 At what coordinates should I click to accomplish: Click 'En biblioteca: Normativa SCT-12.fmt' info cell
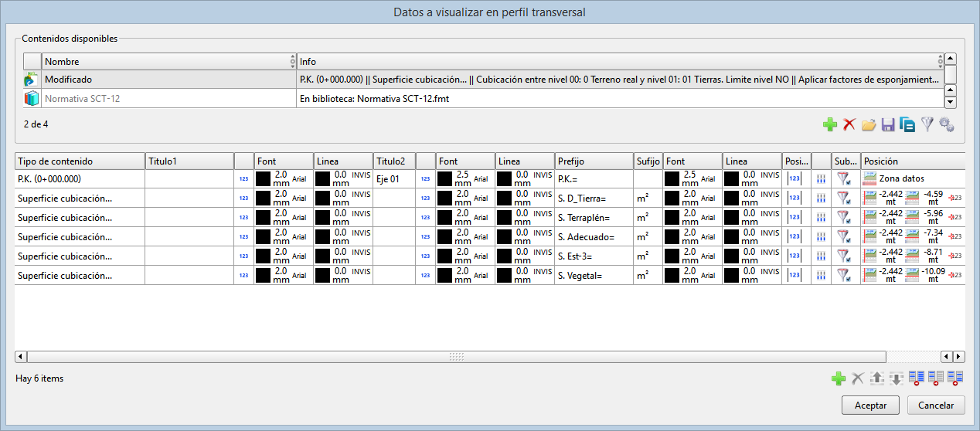tap(621, 99)
